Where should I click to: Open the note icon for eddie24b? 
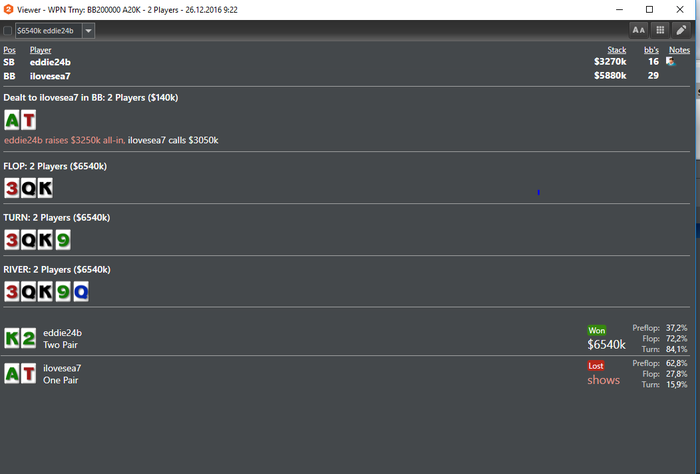pos(671,62)
